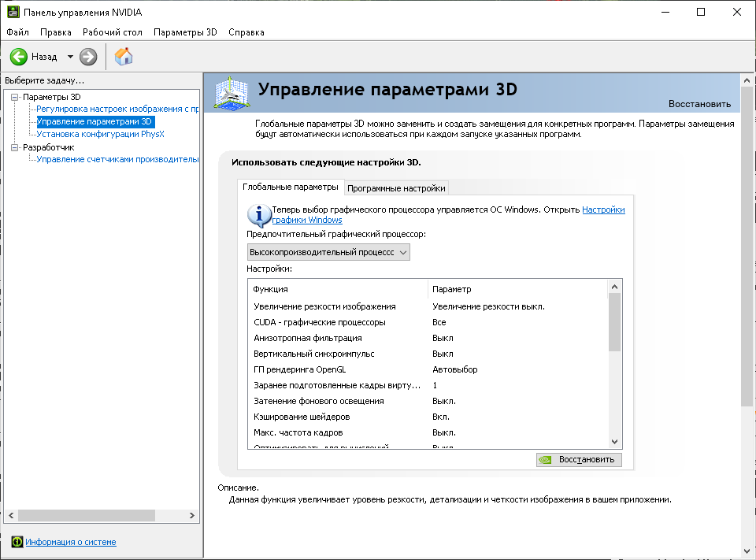Collapse the Разработчик tree node

click(14, 147)
